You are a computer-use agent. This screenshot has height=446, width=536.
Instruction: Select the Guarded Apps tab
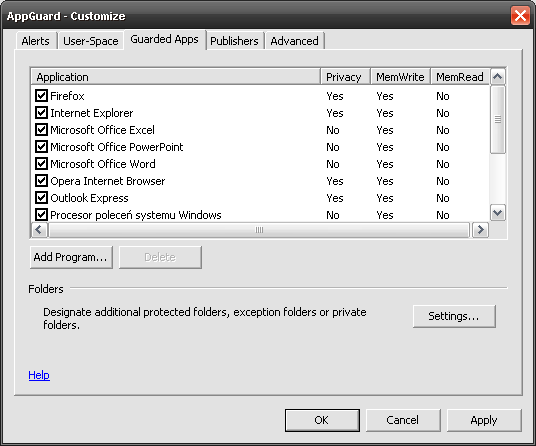165,40
